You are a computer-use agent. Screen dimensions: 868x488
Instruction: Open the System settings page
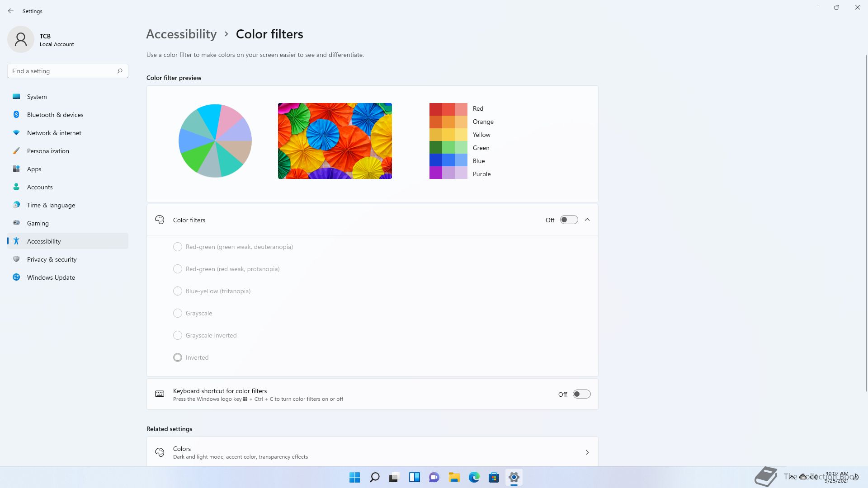68,96
